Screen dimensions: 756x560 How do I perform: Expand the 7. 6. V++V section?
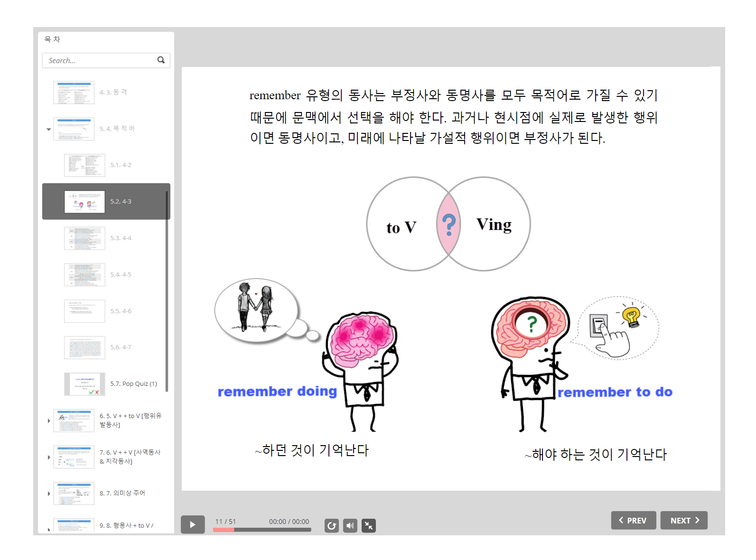48,457
